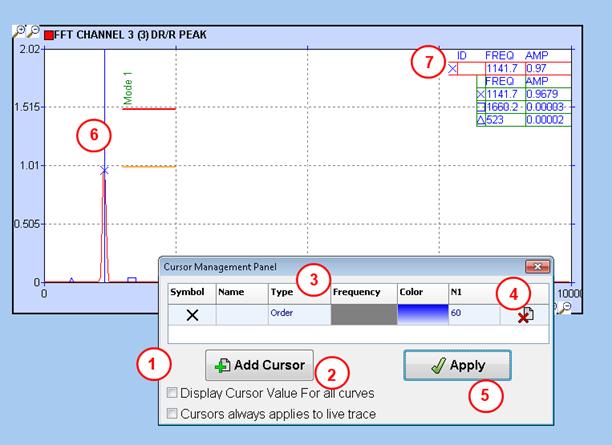Click the 1.515 y-axis label
This screenshot has height=445, width=612.
point(27,107)
